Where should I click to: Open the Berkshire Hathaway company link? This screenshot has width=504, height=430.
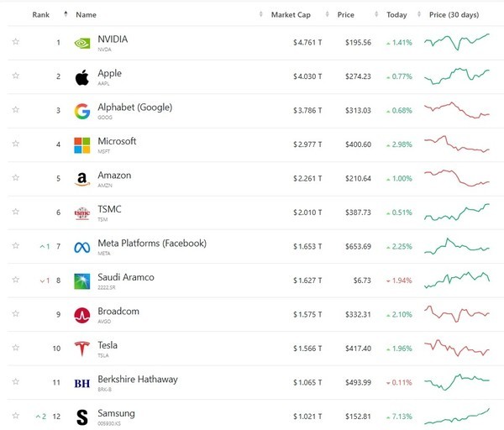click(x=137, y=380)
